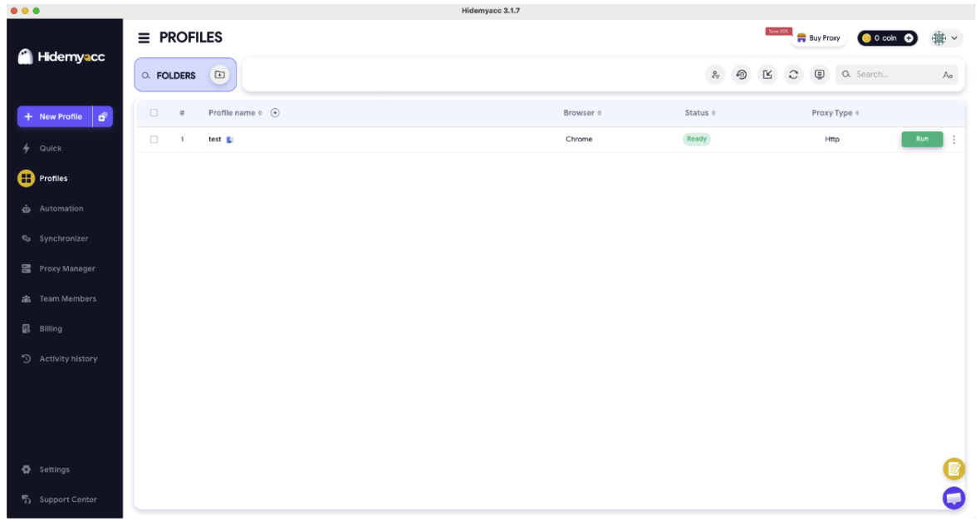Toggle case-sensitive search (Aa)
980x522 pixels.
[948, 75]
